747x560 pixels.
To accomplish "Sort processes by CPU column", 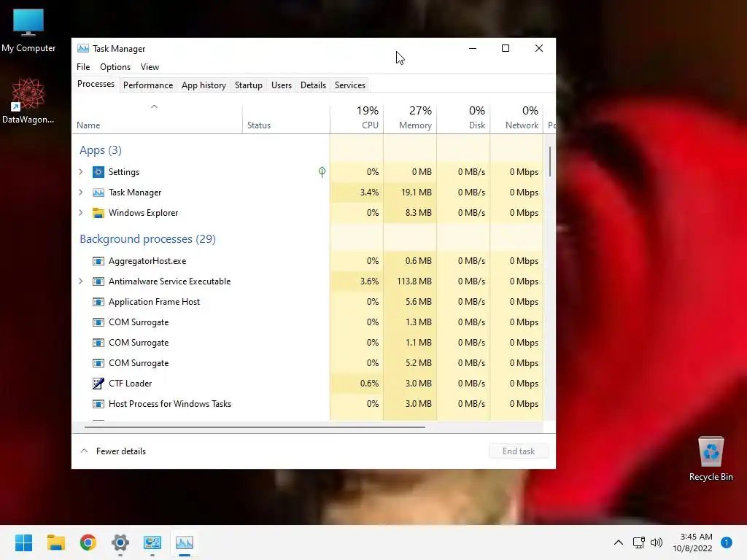I will 357,118.
